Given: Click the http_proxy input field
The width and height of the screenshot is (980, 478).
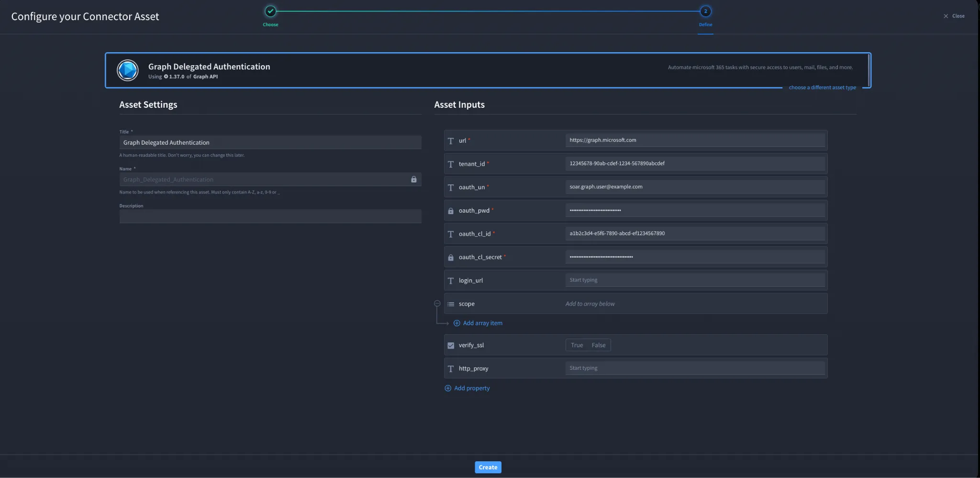Looking at the screenshot, I should tap(695, 368).
